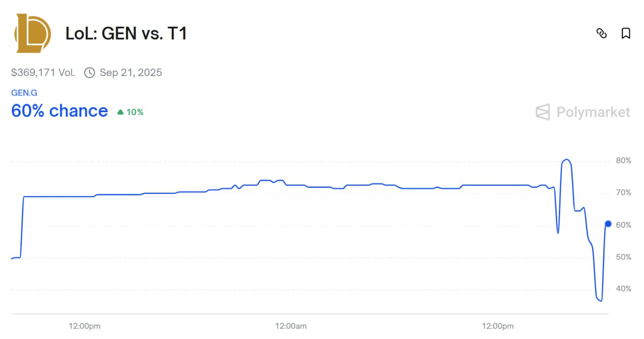644x339 pixels.
Task: Select the GEN.G outcome label
Action: pyautogui.click(x=24, y=93)
